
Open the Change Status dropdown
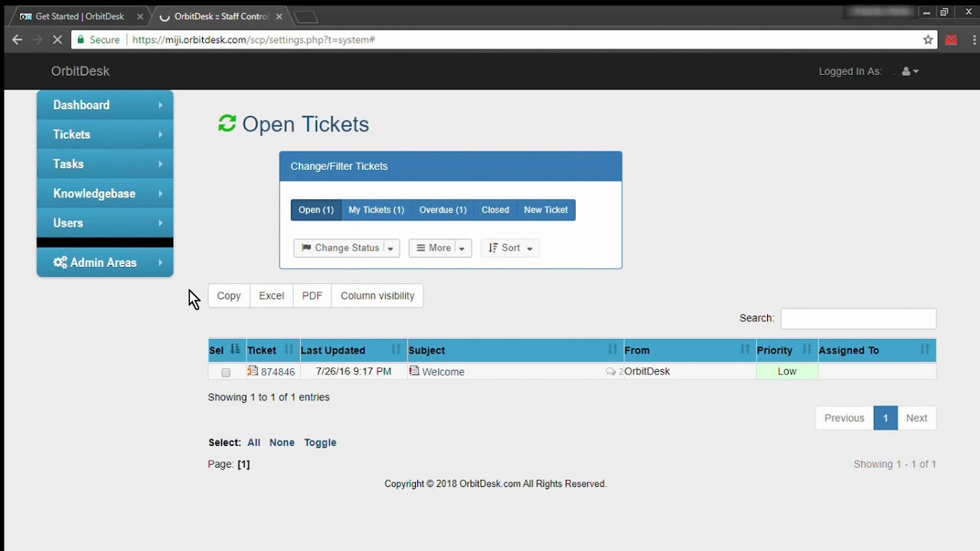pos(347,248)
